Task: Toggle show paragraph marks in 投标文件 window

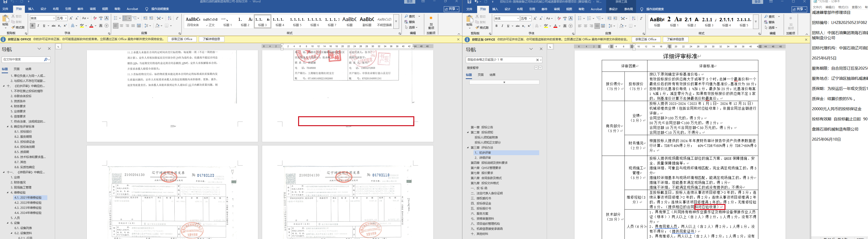Action: point(177,18)
